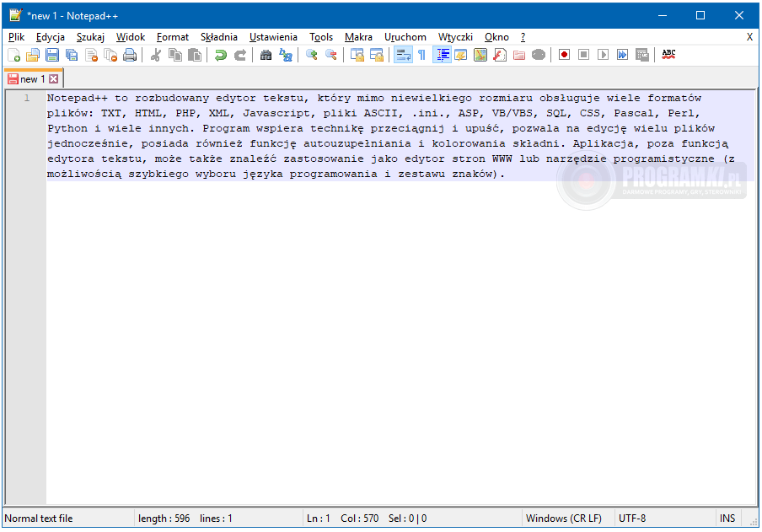Toggle Show All Characters pilcrow icon

(421, 55)
